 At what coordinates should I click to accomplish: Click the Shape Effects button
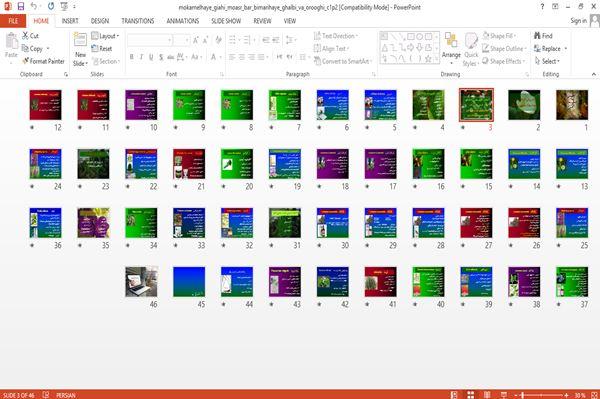click(504, 61)
